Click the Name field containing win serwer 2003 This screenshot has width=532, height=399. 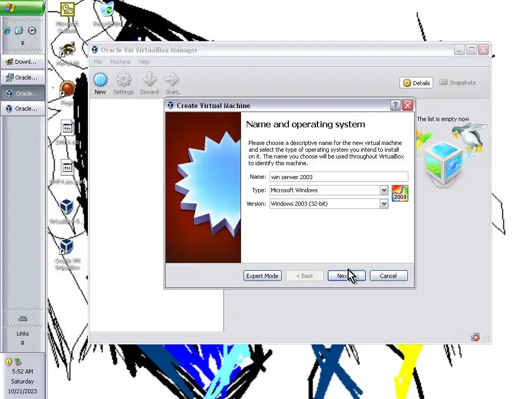(x=339, y=177)
